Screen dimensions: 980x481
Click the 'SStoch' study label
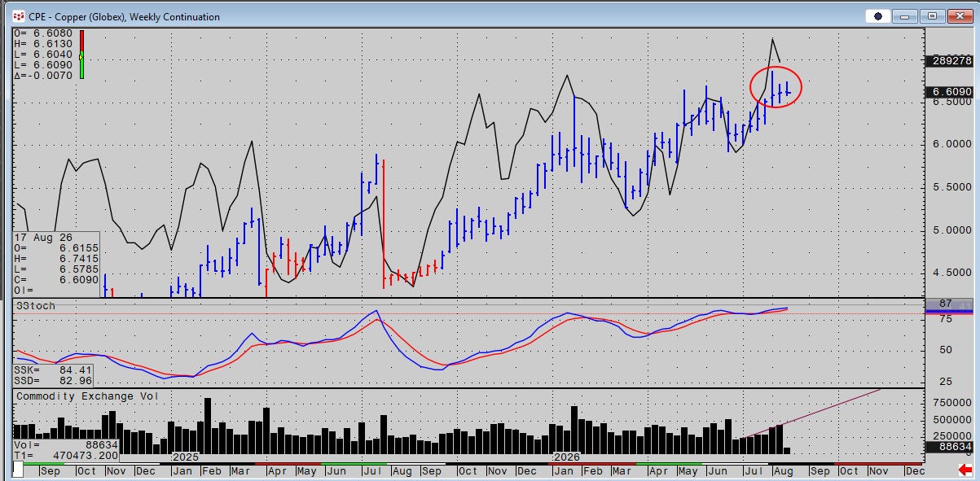click(x=36, y=306)
